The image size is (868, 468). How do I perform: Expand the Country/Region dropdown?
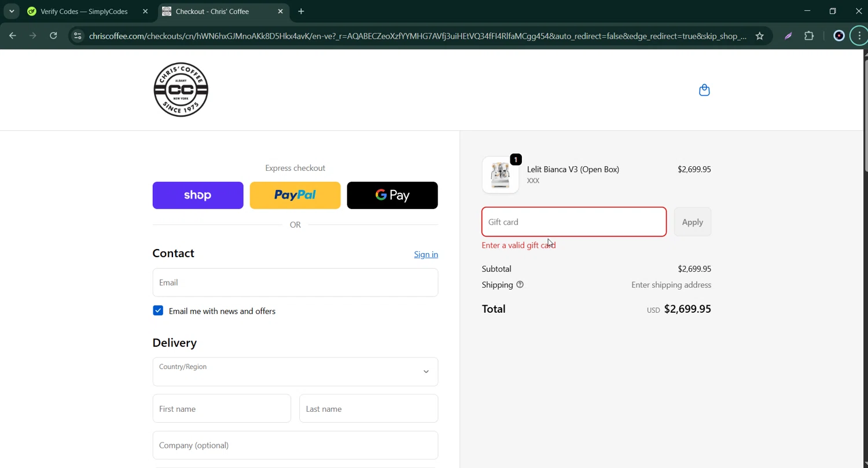point(295,371)
